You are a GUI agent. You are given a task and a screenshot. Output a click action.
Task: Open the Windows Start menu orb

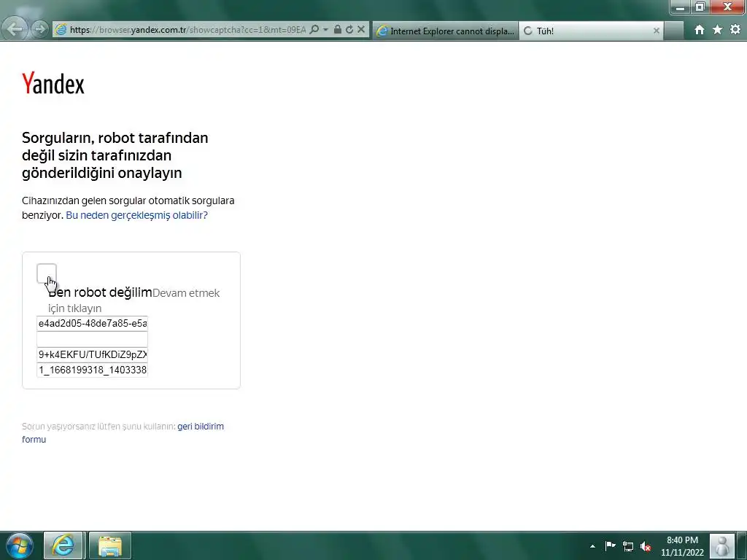click(20, 545)
